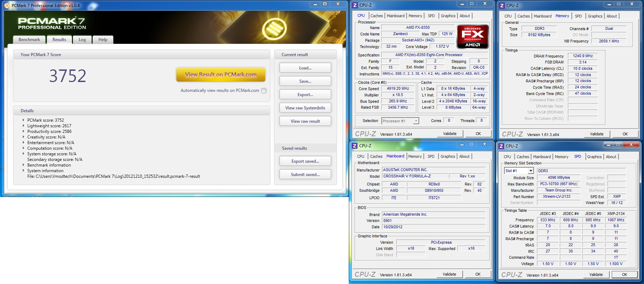Open View raw result

point(305,121)
